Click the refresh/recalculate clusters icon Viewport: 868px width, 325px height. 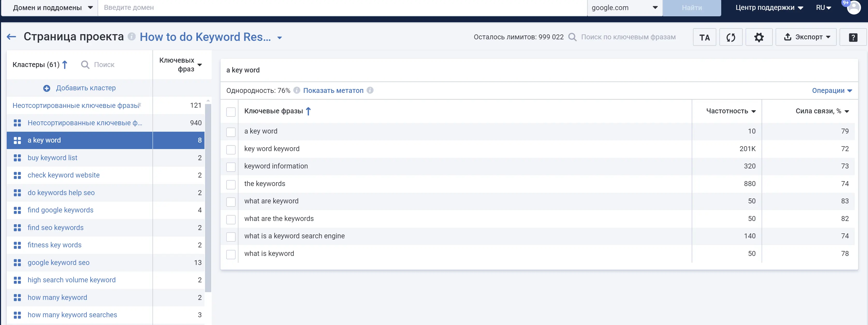tap(731, 37)
